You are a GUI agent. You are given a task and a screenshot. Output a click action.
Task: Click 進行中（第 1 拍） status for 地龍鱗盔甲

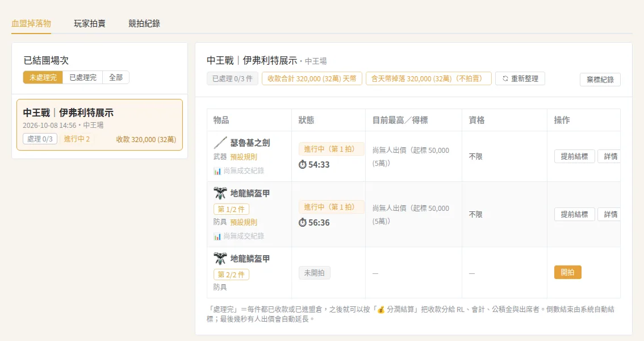(x=331, y=207)
